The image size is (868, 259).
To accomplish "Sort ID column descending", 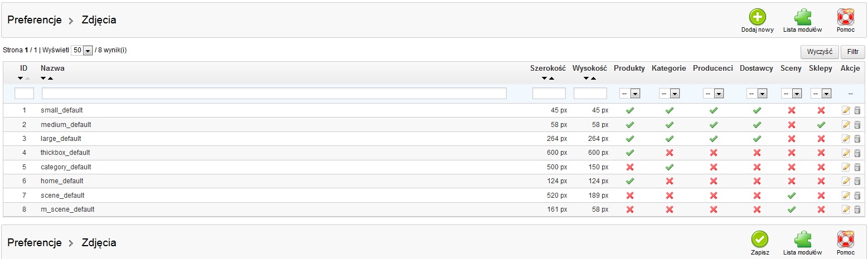I will tap(21, 79).
